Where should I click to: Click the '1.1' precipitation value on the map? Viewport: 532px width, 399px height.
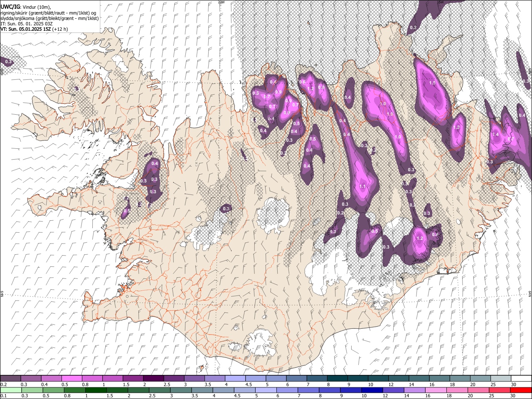tap(362, 187)
